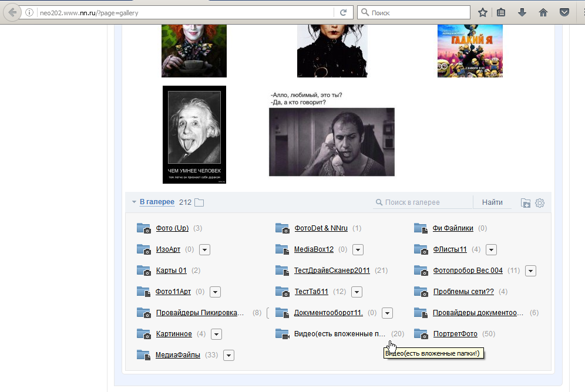The image size is (585, 392).
Task: Open the Фотопробор Вес 004 folder link
Action: 468,271
